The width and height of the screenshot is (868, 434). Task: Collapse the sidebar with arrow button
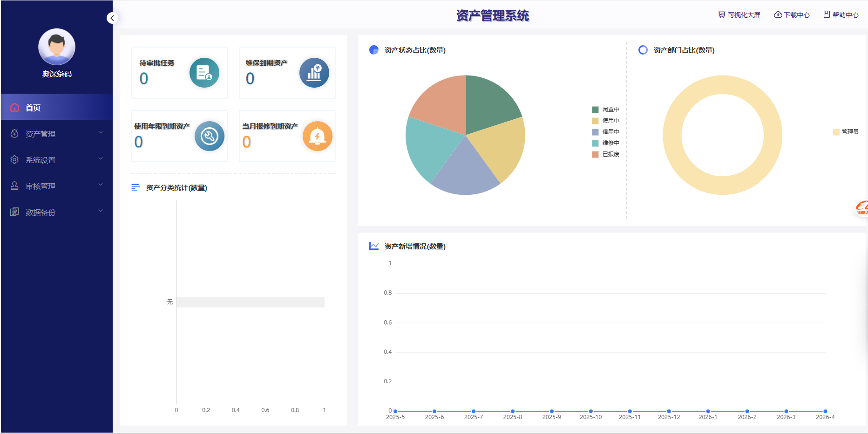tap(112, 18)
